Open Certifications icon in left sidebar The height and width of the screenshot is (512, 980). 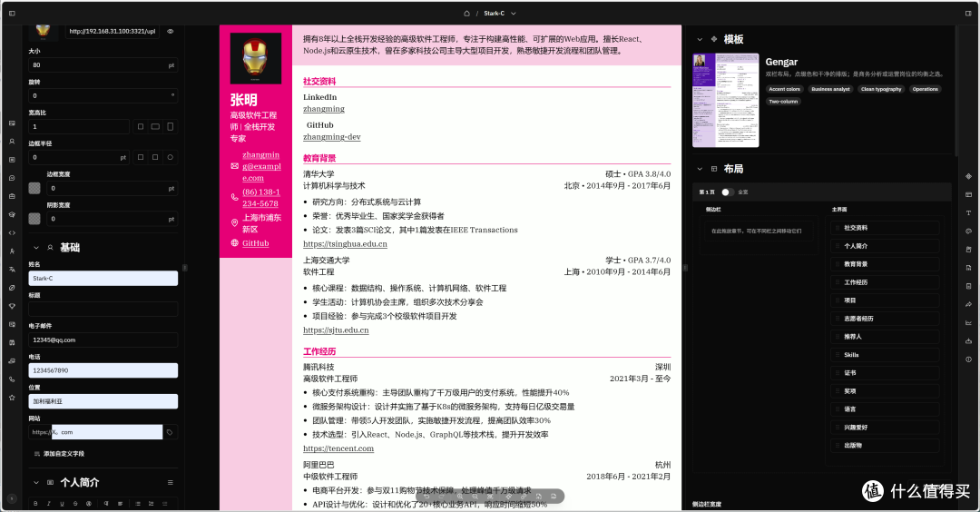click(12, 324)
